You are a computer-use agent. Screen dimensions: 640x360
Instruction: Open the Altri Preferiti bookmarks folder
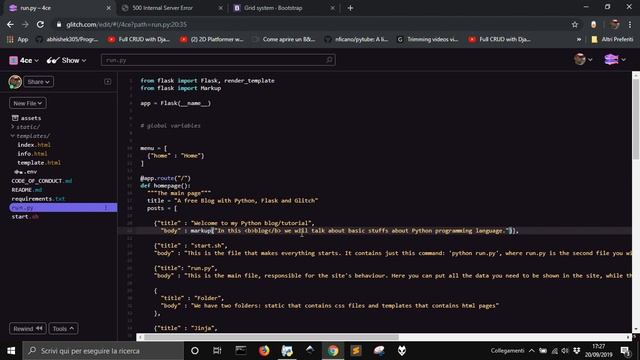click(612, 39)
